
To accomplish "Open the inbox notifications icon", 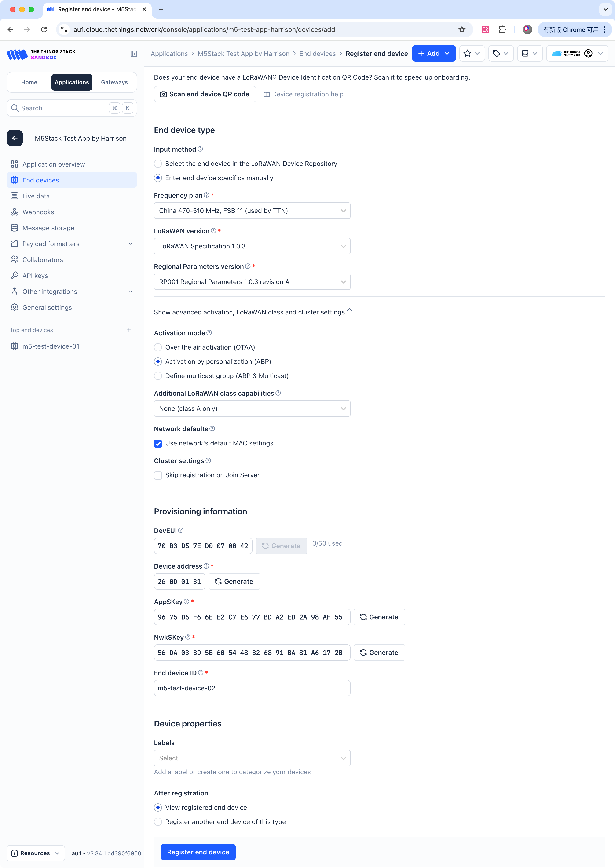I will click(525, 54).
